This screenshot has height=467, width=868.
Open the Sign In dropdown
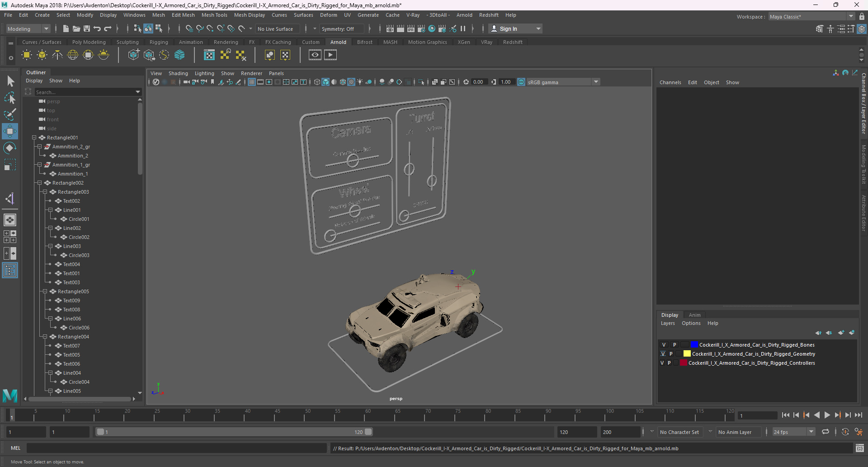516,29
